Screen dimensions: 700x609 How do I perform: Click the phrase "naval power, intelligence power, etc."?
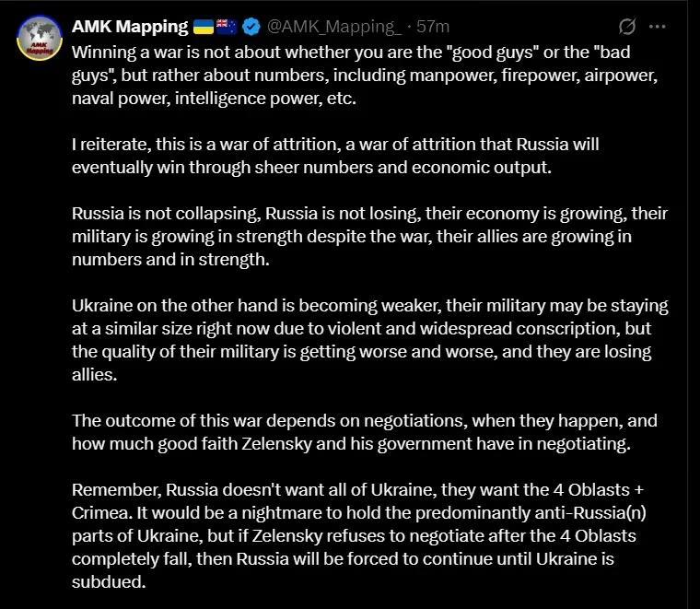click(215, 99)
